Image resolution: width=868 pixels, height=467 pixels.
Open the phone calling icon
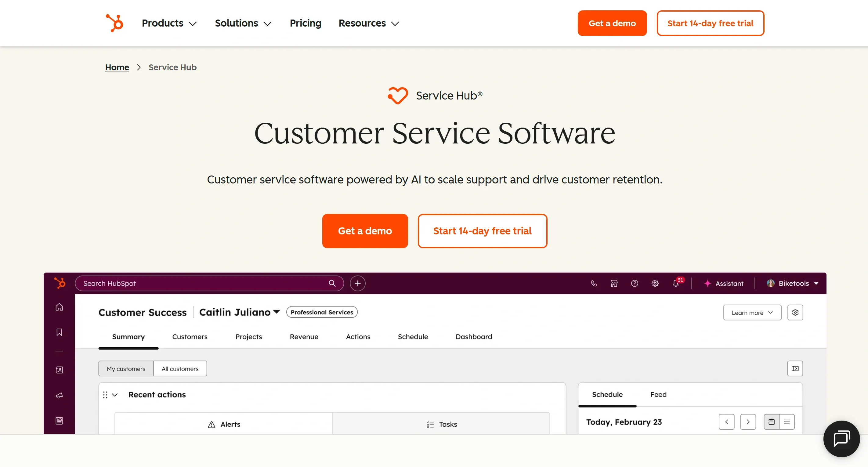click(594, 283)
